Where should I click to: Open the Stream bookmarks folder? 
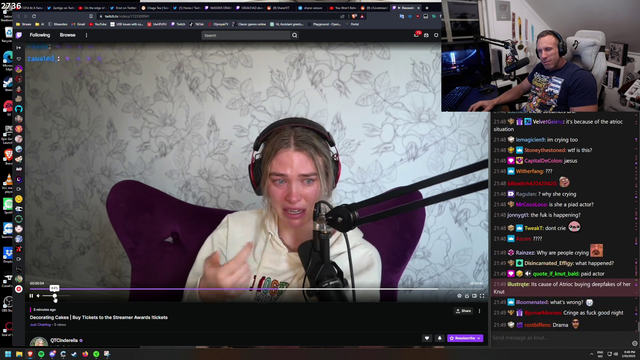(x=24, y=24)
